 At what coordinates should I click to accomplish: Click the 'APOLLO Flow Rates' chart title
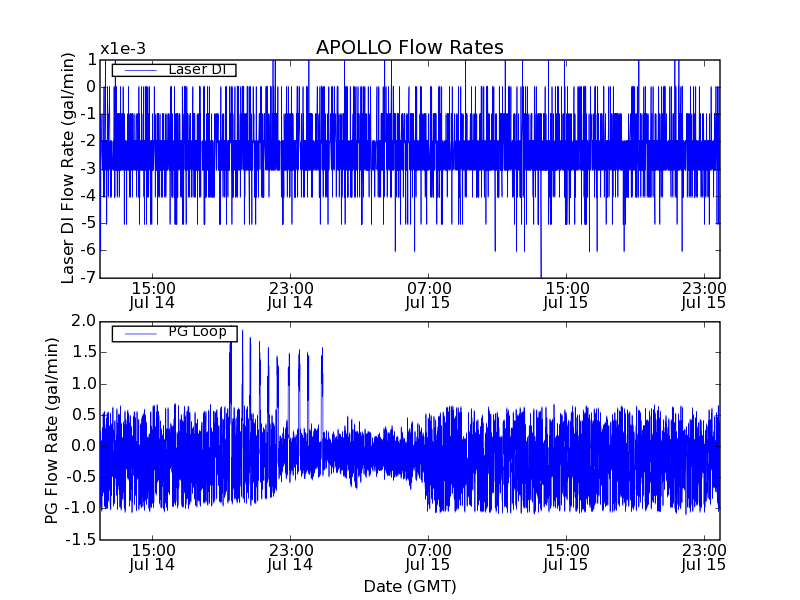click(x=410, y=47)
